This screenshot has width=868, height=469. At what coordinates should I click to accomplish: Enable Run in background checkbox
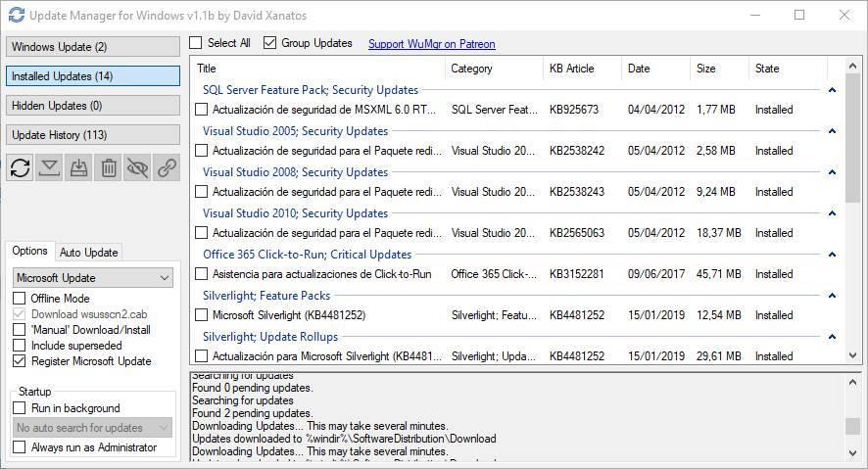coord(20,408)
